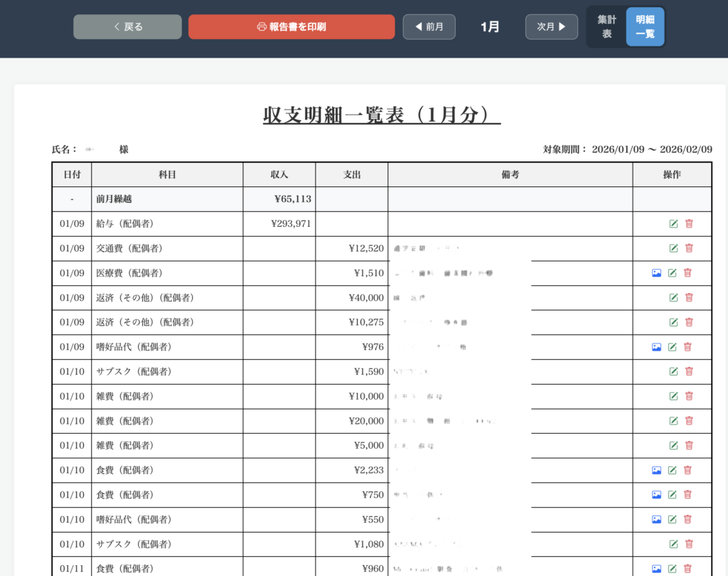Screen dimensions: 728x576
Task: View receipt image for 嗜好品代 ¥976 row
Action: pyautogui.click(x=656, y=347)
